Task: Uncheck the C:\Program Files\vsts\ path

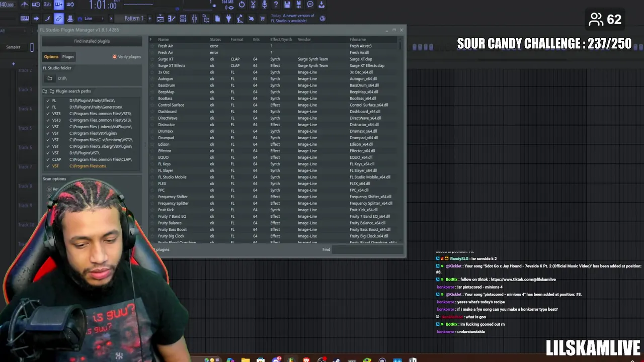Action: pos(48,166)
